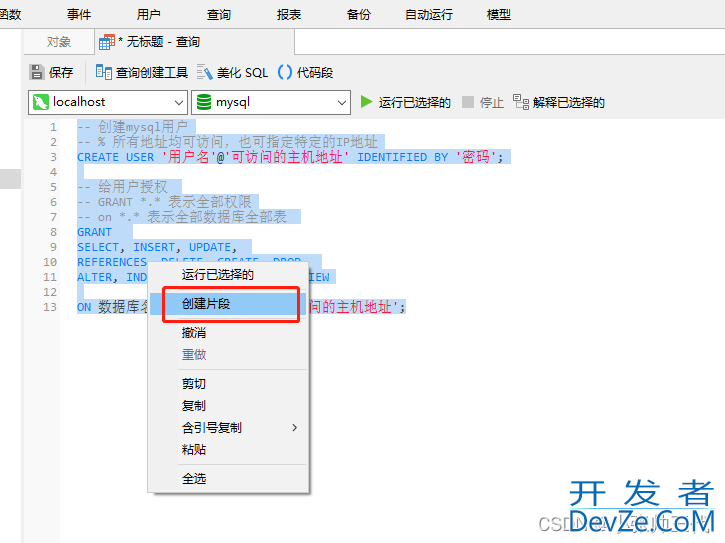Click the SELECT keyword on line 9

click(x=98, y=247)
